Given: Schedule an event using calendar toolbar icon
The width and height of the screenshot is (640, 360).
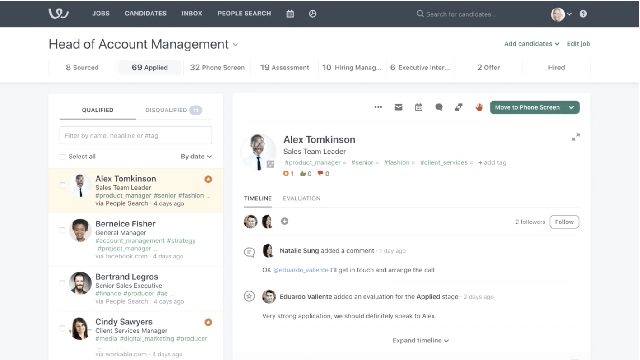Looking at the screenshot, I should (x=418, y=107).
